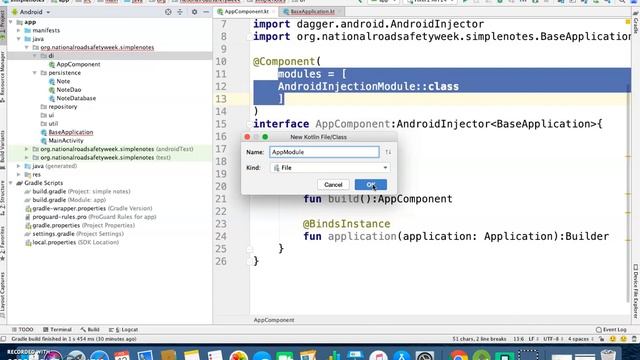Click the UTF-8 encoding indicator
Screen dimensions: 640x360
(551, 339)
